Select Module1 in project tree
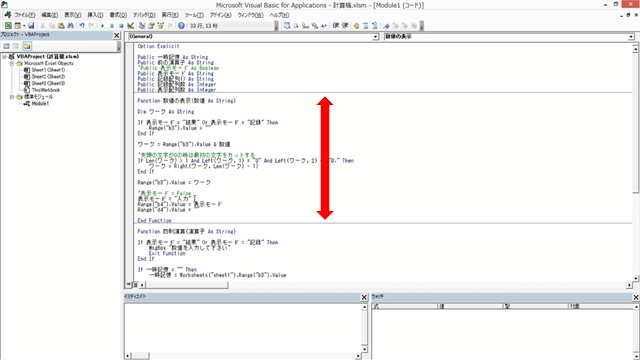The height and width of the screenshot is (360, 640). tap(40, 103)
